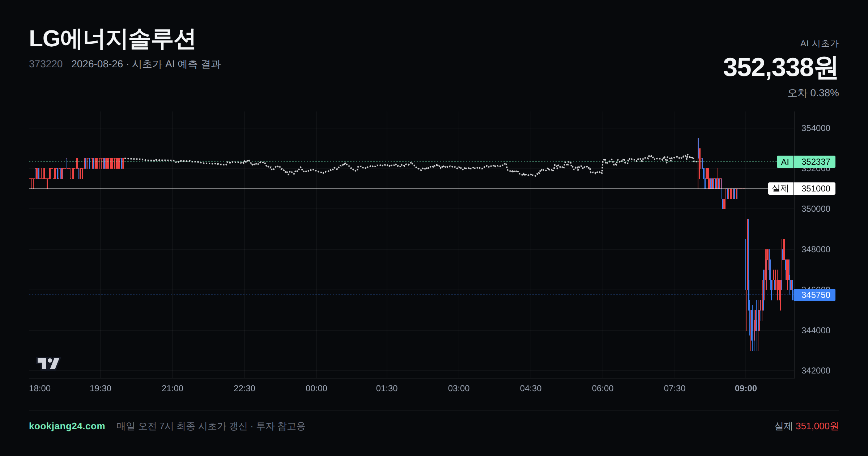
Task: Click the footer note 매일 오전 7시 최종 시초가 갱신
Action: click(182, 426)
